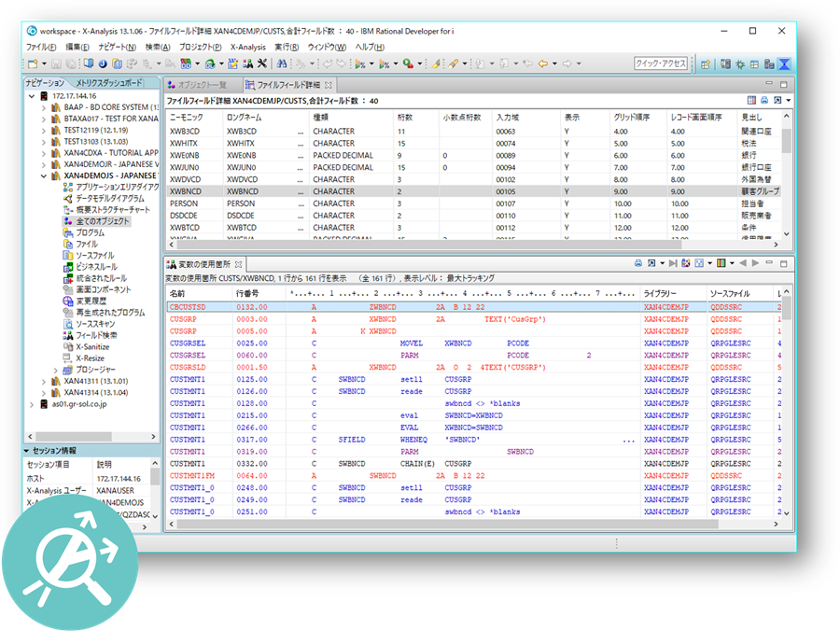Screen dimensions: 840x631
Task: Maximize the file field details view
Action: click(x=783, y=84)
